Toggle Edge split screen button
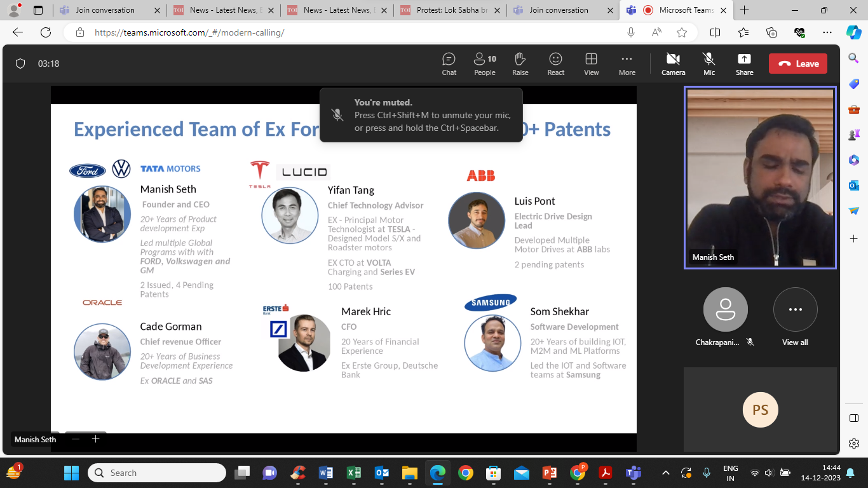The height and width of the screenshot is (488, 868). (x=715, y=32)
